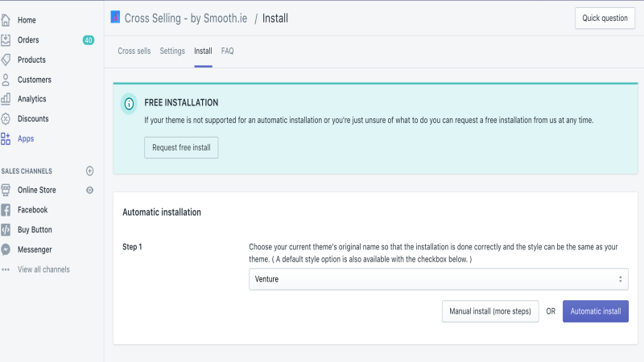Open Orders via its inbox icon
This screenshot has height=362, width=644.
(6, 39)
